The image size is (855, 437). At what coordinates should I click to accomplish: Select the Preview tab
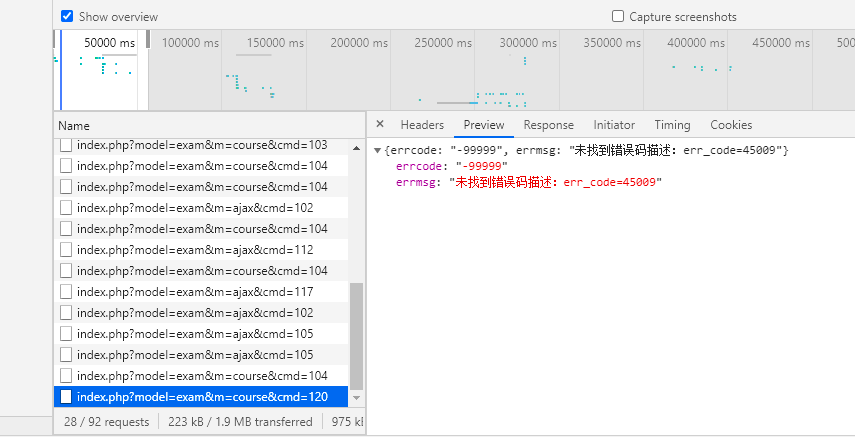click(484, 125)
